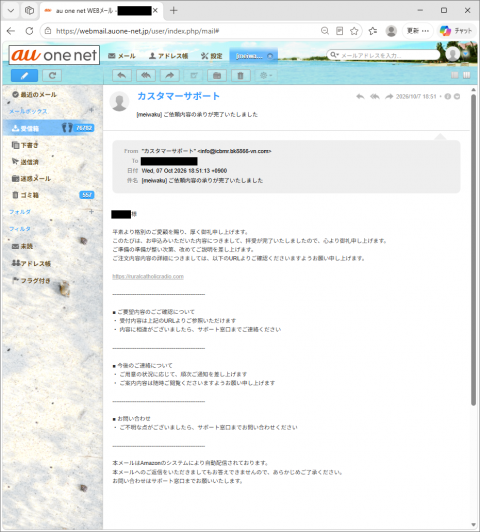
Task: Reply via the message header reply icon
Action: [360, 97]
